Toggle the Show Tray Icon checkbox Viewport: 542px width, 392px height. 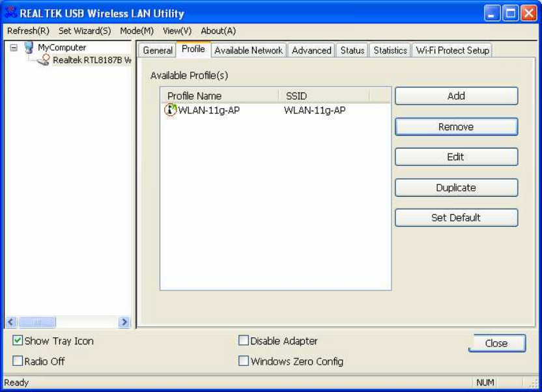18,341
